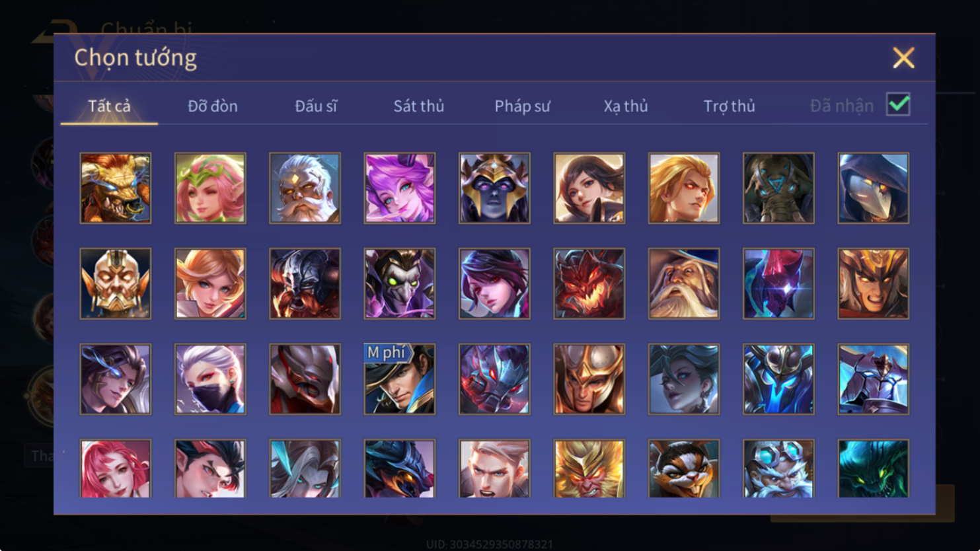This screenshot has height=551, width=980.
Task: Pick the raccoon hero portrait
Action: tap(684, 468)
